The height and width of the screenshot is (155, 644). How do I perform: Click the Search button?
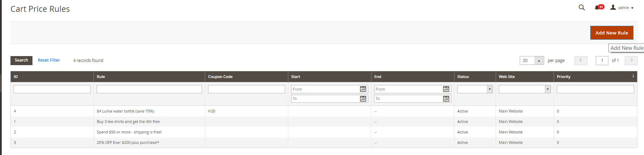coord(21,60)
